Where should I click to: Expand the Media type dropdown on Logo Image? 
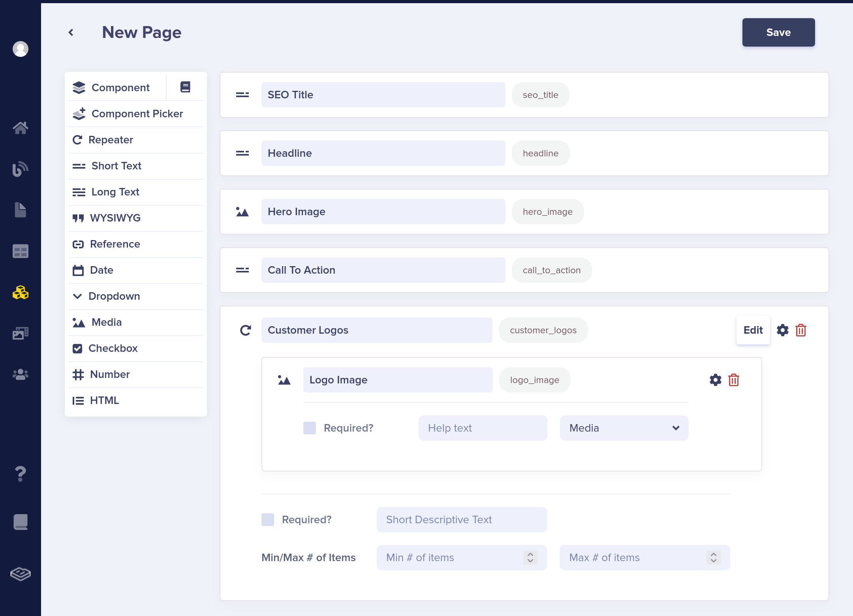(x=622, y=427)
